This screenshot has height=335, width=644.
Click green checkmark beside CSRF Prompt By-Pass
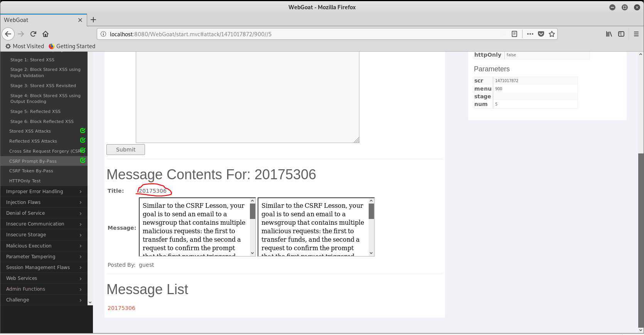pyautogui.click(x=83, y=160)
